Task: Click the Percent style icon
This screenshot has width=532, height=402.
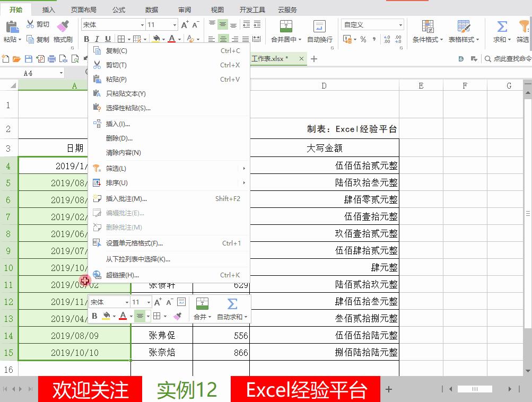Action: [x=363, y=39]
